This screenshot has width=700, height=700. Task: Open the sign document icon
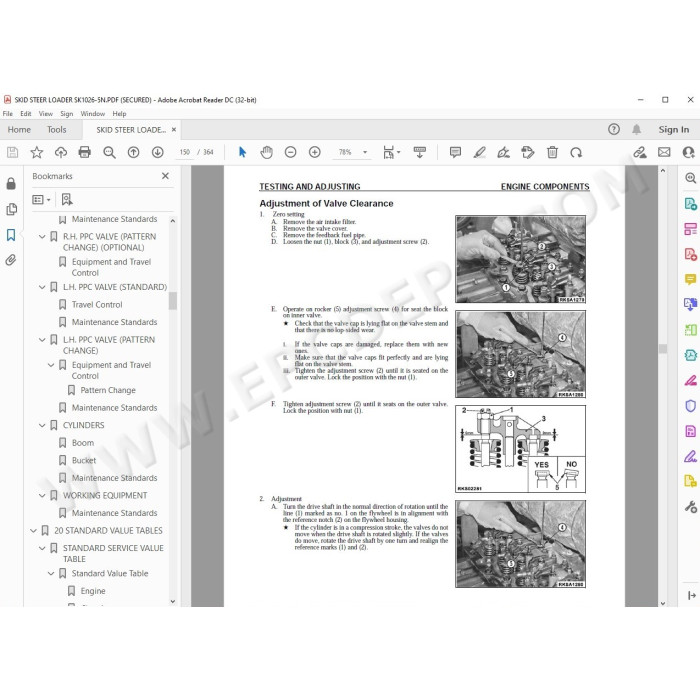[504, 153]
